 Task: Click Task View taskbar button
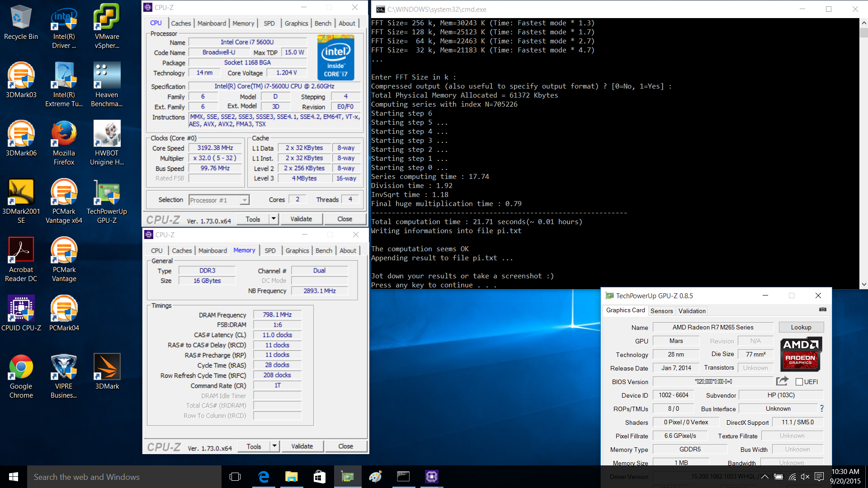pyautogui.click(x=235, y=477)
